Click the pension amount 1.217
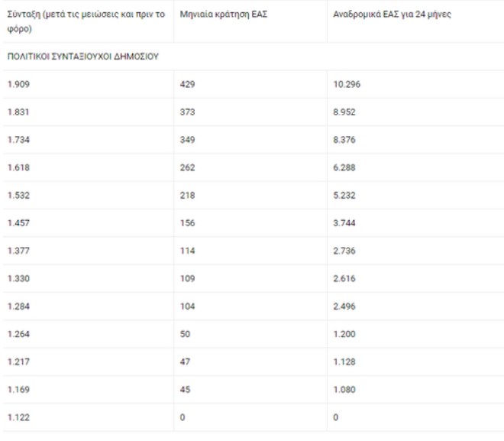 (x=18, y=362)
